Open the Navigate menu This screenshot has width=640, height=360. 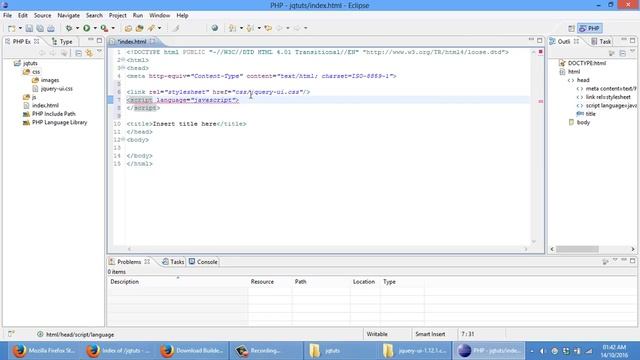pos(69,16)
